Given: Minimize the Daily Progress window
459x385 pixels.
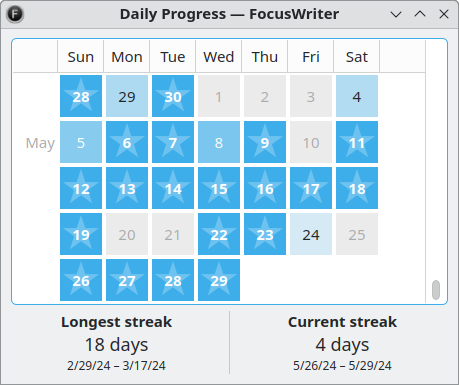Looking at the screenshot, I should click(396, 14).
